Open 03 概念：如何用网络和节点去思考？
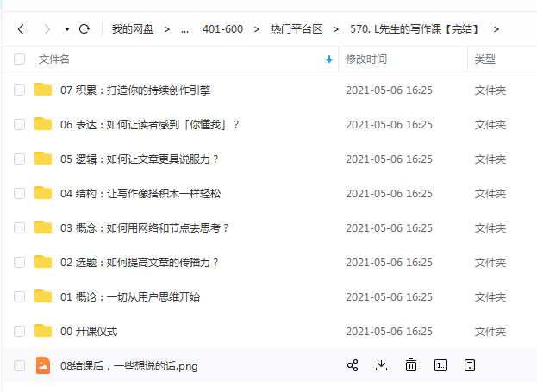This screenshot has width=537, height=392. point(145,228)
